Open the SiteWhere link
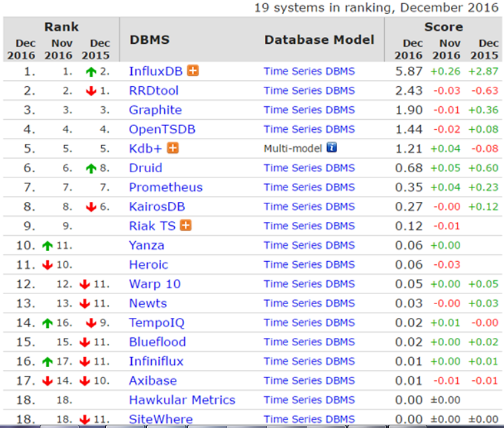 (x=161, y=419)
